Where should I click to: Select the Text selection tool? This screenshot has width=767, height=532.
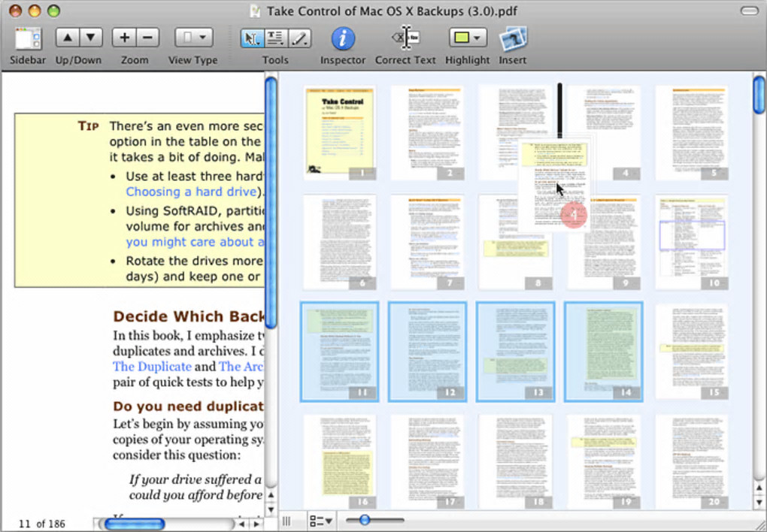pyautogui.click(x=277, y=38)
